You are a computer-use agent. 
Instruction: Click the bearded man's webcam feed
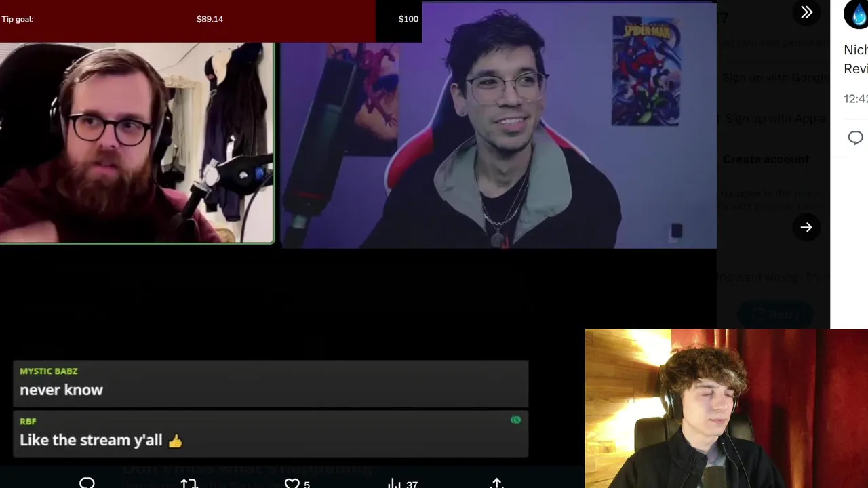click(x=137, y=143)
